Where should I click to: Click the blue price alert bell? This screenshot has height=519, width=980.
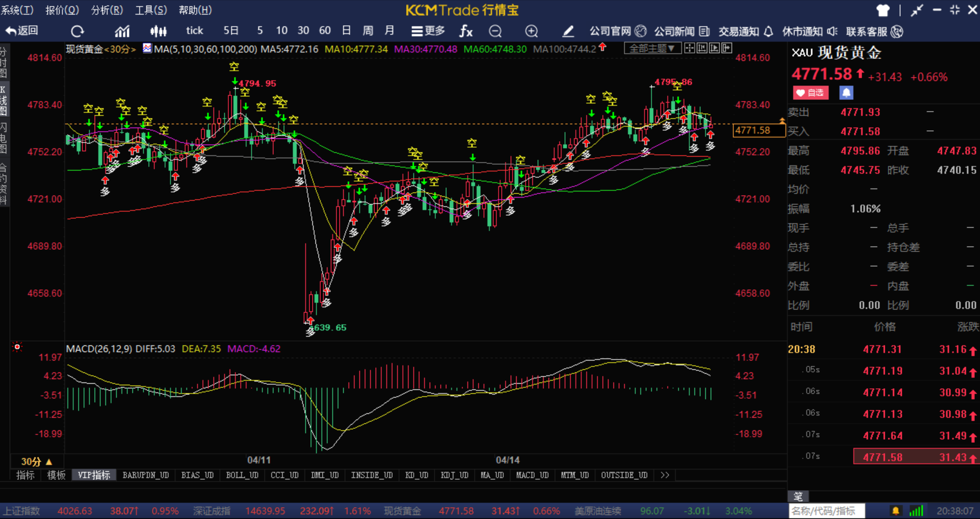tap(846, 93)
